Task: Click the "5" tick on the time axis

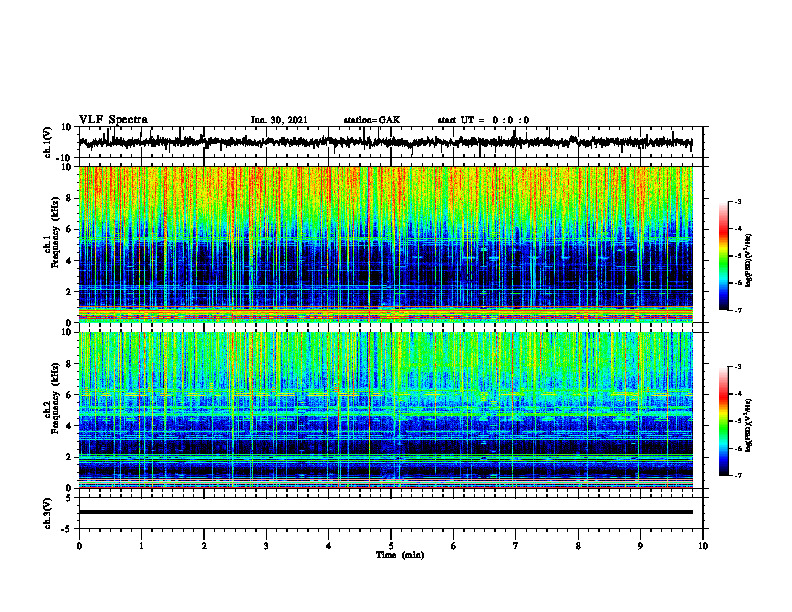Action: pos(391,546)
